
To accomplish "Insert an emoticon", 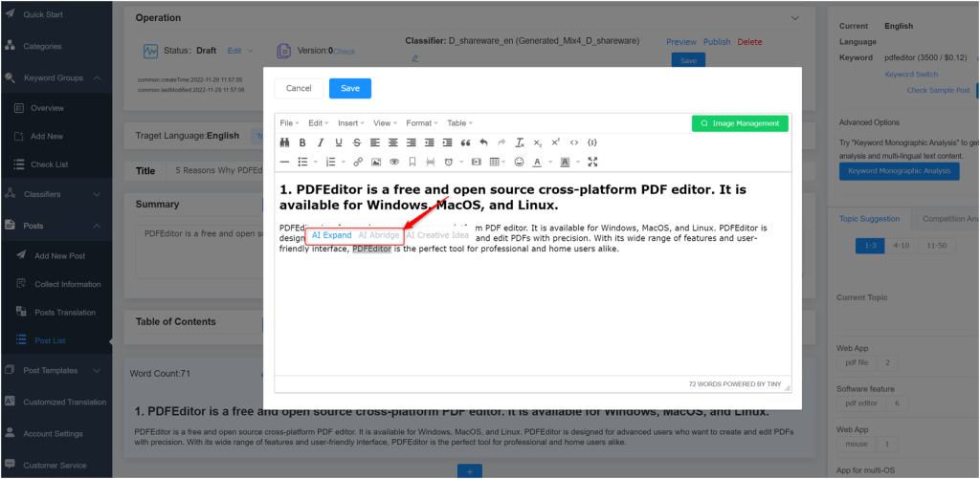I will click(520, 162).
